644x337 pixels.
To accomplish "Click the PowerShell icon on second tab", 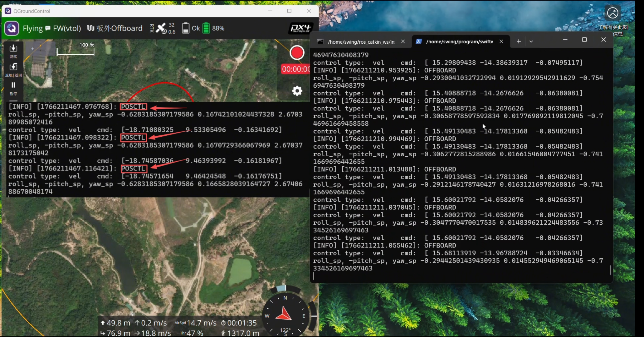I will click(419, 42).
